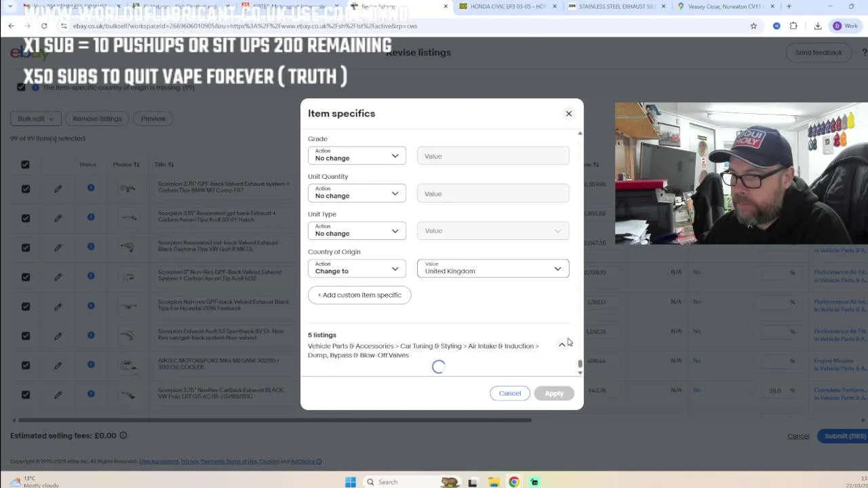Image resolution: width=868 pixels, height=488 pixels.
Task: Open the User Agreement link
Action: tap(159, 462)
